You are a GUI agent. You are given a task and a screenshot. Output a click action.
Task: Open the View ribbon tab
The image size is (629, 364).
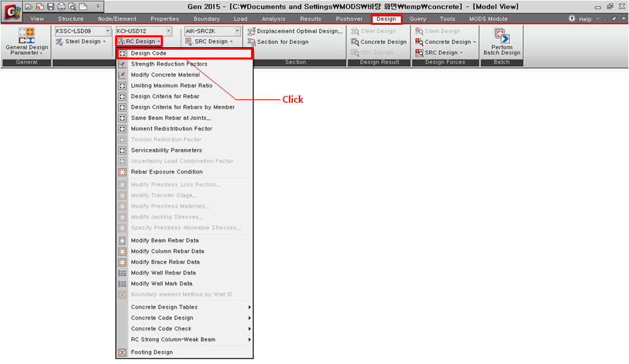click(37, 19)
